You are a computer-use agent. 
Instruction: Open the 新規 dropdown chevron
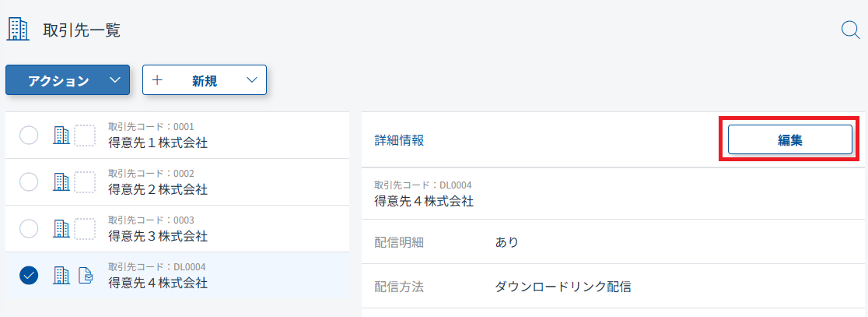251,80
